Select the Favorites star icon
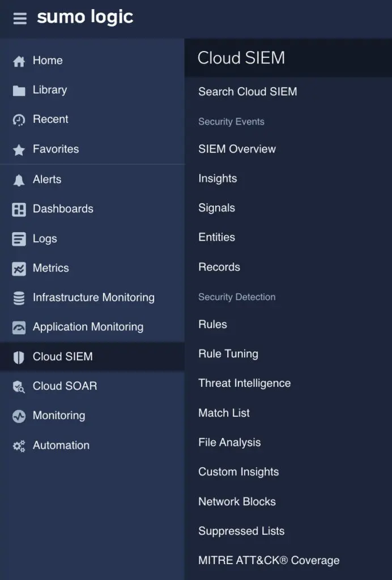The height and width of the screenshot is (580, 392). [x=19, y=150]
